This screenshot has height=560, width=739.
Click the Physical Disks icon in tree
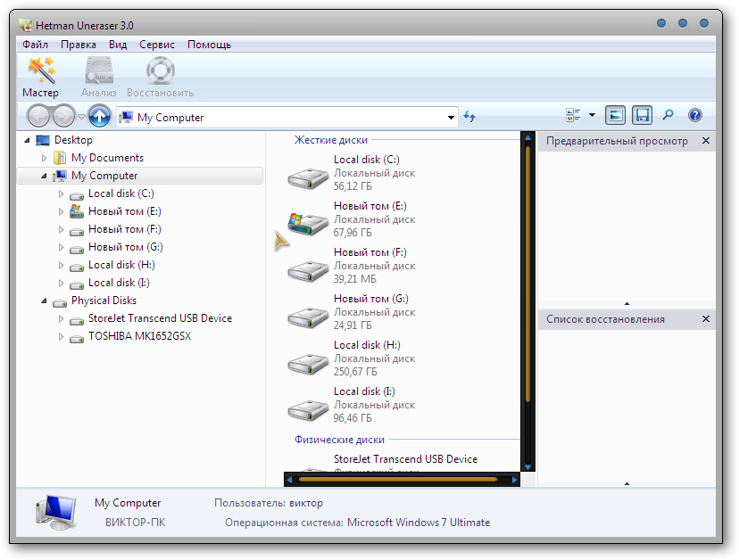[60, 302]
